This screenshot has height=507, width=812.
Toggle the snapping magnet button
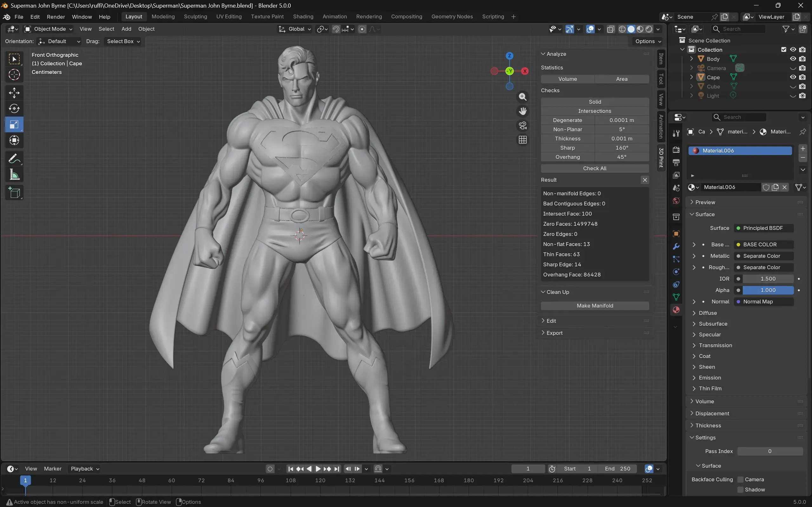coord(336,29)
